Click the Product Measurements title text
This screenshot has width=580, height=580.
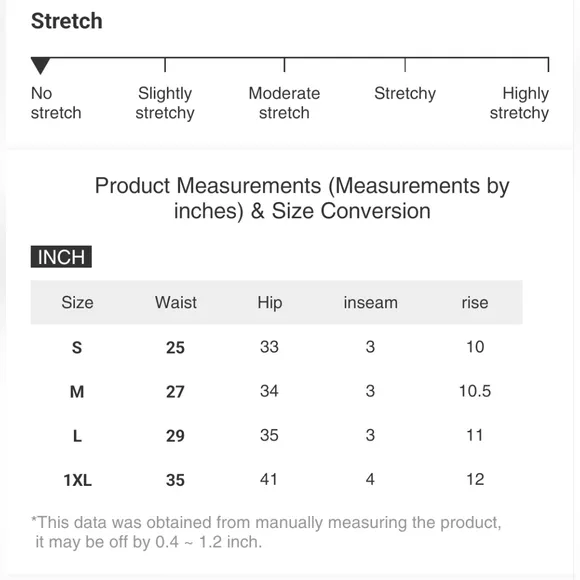[x=302, y=198]
